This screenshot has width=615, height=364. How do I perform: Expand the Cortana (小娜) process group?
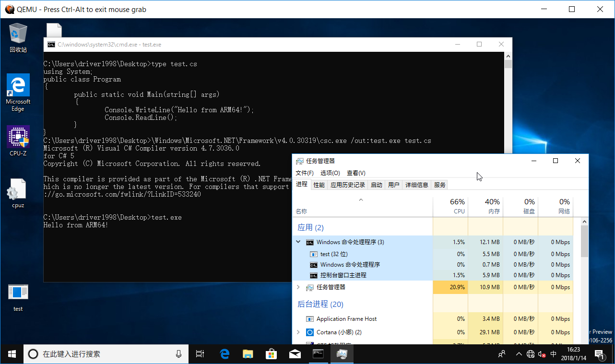(298, 332)
